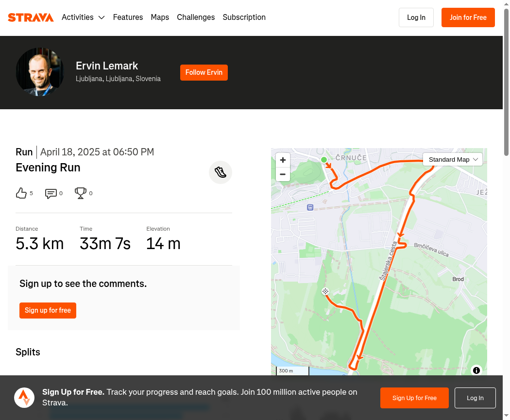
Task: Click the checkered finish marker on map
Action: tap(325, 291)
